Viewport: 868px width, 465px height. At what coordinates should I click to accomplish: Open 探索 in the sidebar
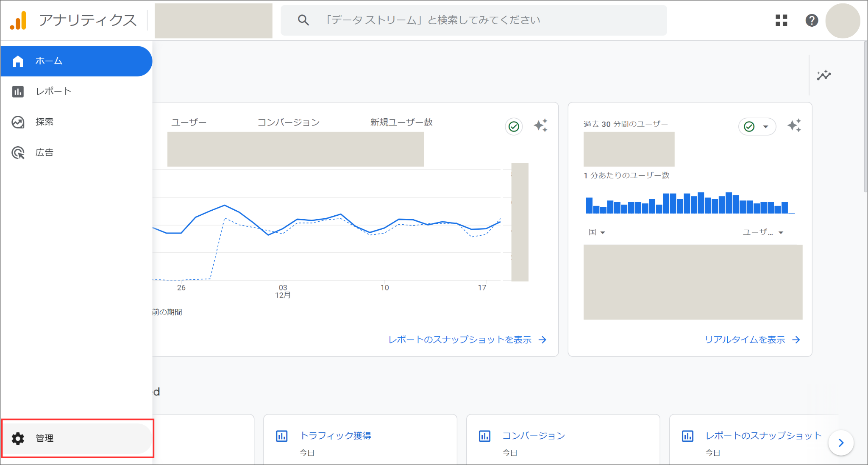coord(76,122)
